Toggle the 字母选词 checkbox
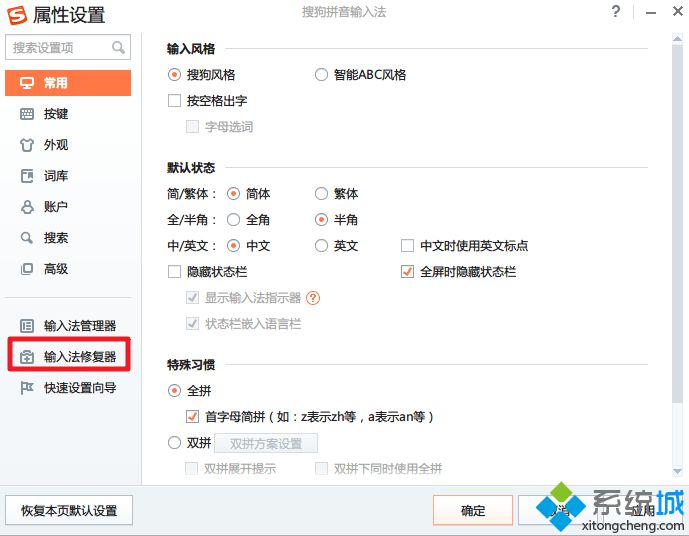689x536 pixels. 192,127
